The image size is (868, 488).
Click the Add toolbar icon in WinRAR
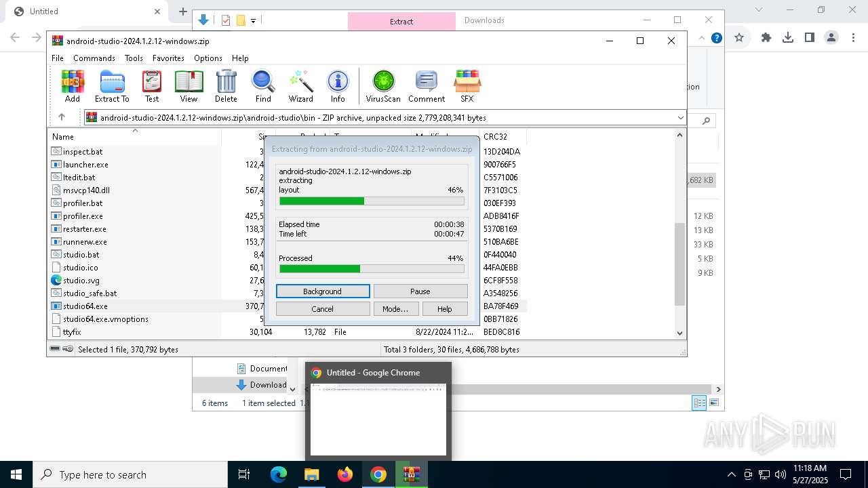tap(73, 86)
